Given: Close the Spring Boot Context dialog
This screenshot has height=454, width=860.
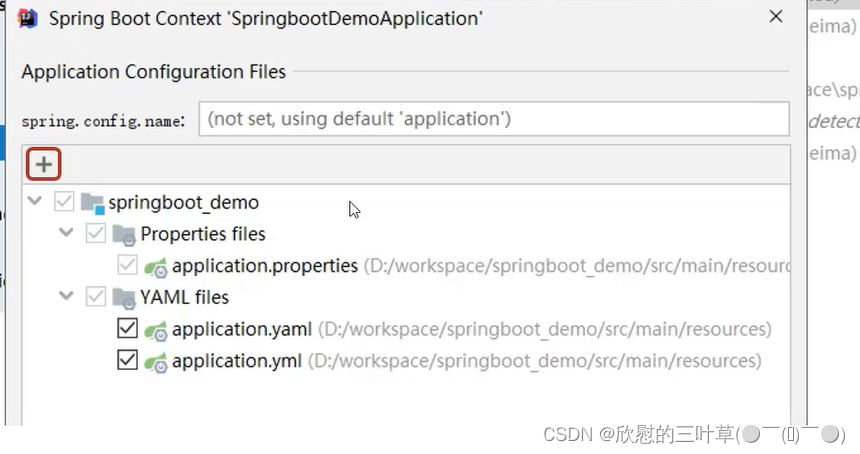Looking at the screenshot, I should [x=776, y=17].
